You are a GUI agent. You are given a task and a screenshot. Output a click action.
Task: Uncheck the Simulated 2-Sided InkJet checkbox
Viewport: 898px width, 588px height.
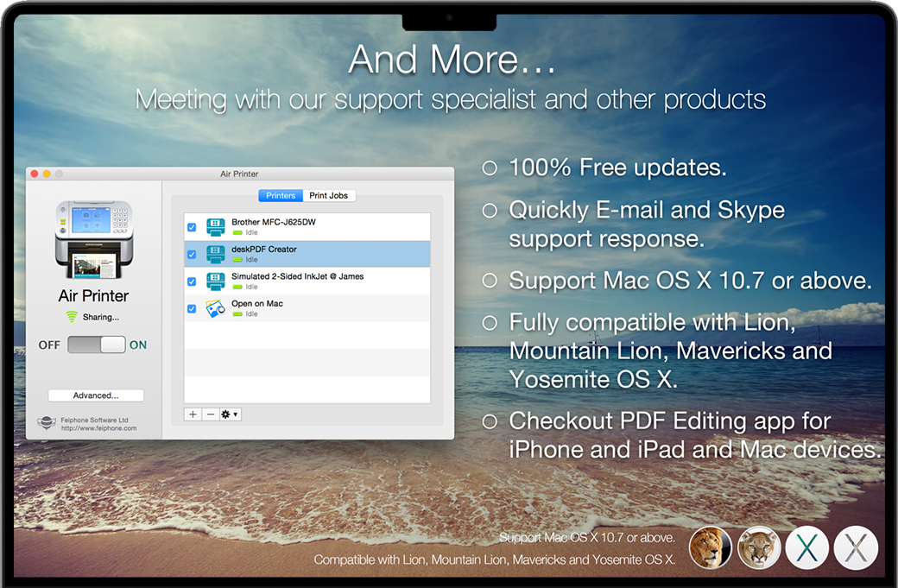pos(192,281)
